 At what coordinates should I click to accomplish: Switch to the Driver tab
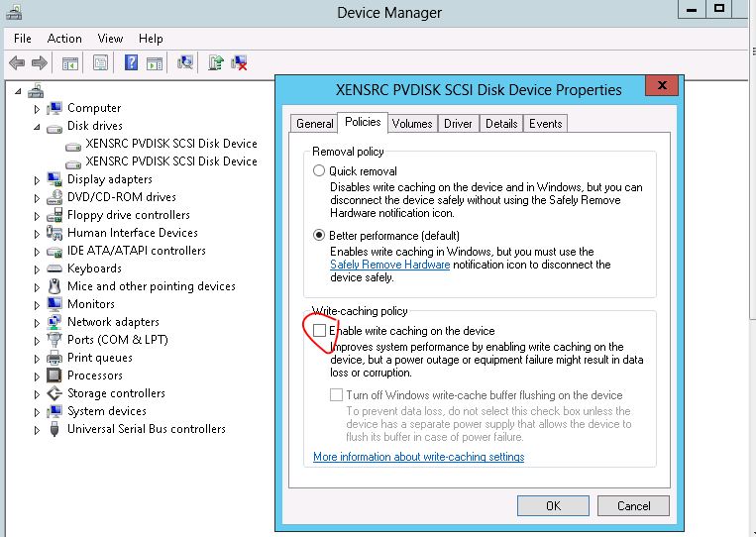(x=458, y=124)
